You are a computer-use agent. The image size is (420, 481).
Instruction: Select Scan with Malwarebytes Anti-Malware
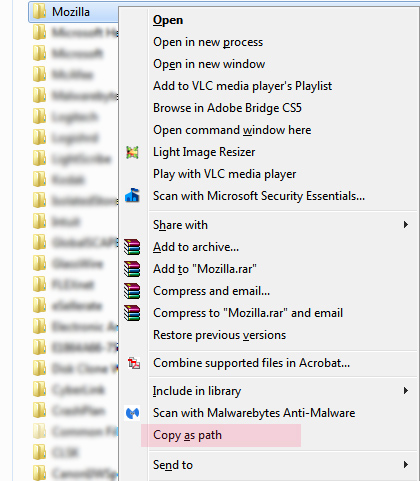pyautogui.click(x=254, y=413)
